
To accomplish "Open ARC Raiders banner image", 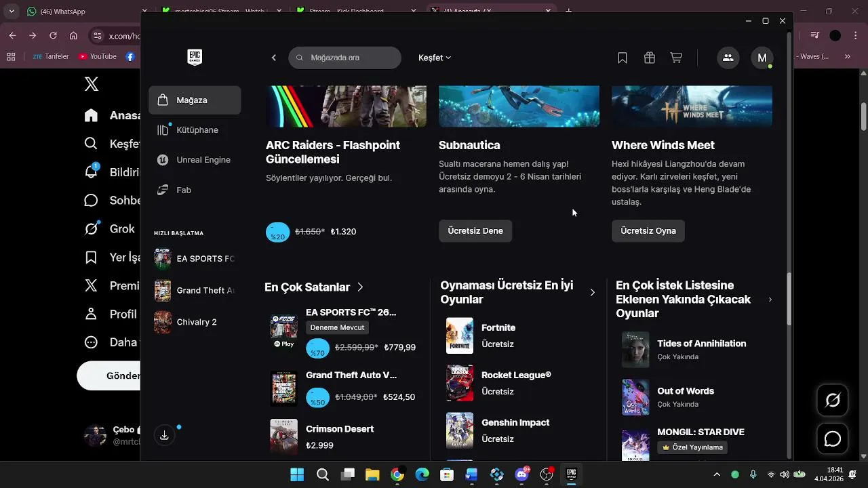I will click(346, 106).
